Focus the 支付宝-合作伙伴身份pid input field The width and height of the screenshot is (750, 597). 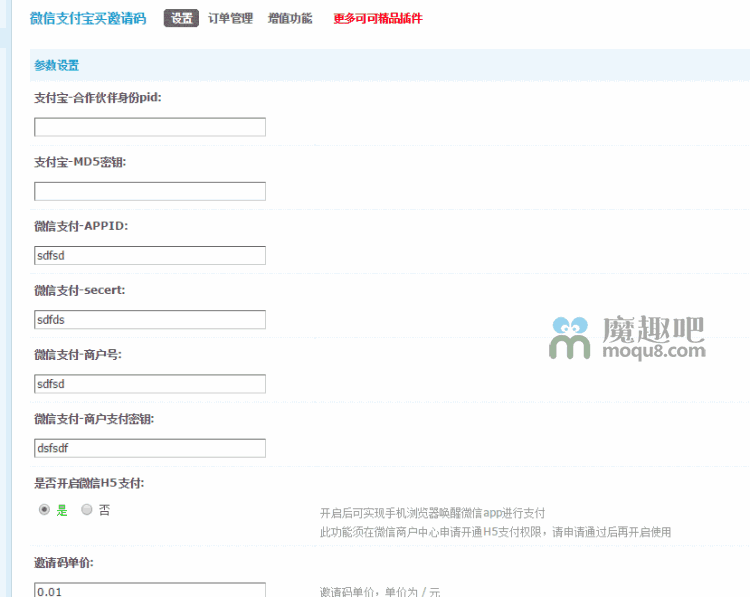pyautogui.click(x=150, y=127)
